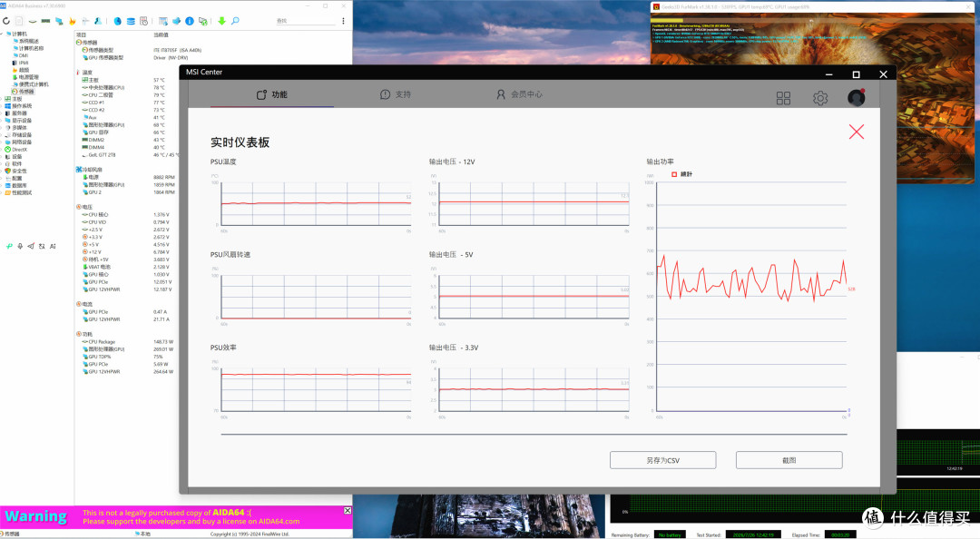Open the MSI Center grid view icon

click(x=783, y=98)
